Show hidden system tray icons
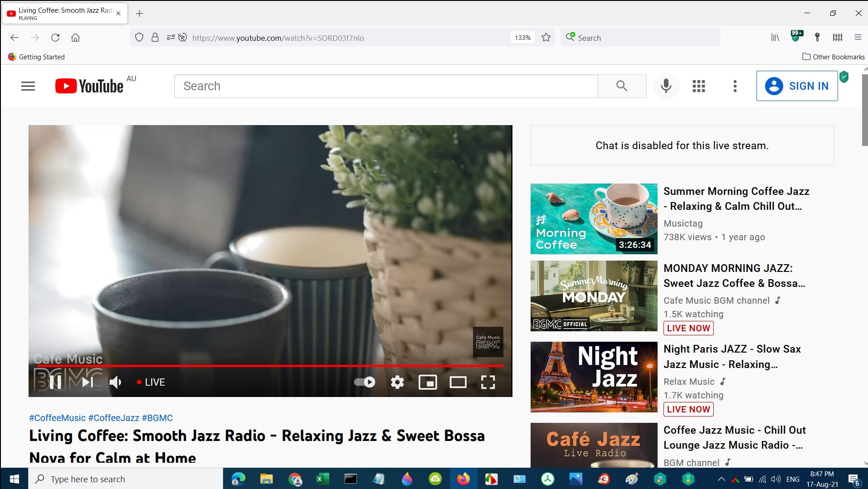The height and width of the screenshot is (489, 868). (721, 479)
